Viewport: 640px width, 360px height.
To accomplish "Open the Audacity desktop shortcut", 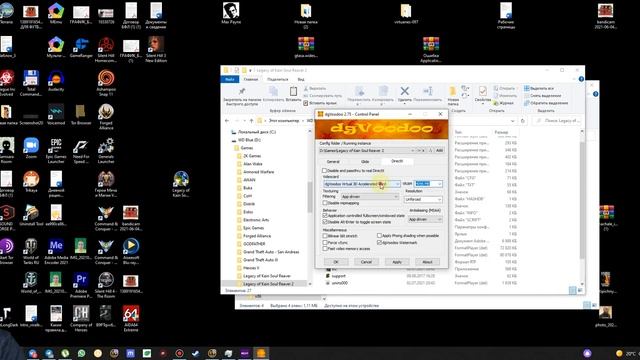I will (x=56, y=81).
